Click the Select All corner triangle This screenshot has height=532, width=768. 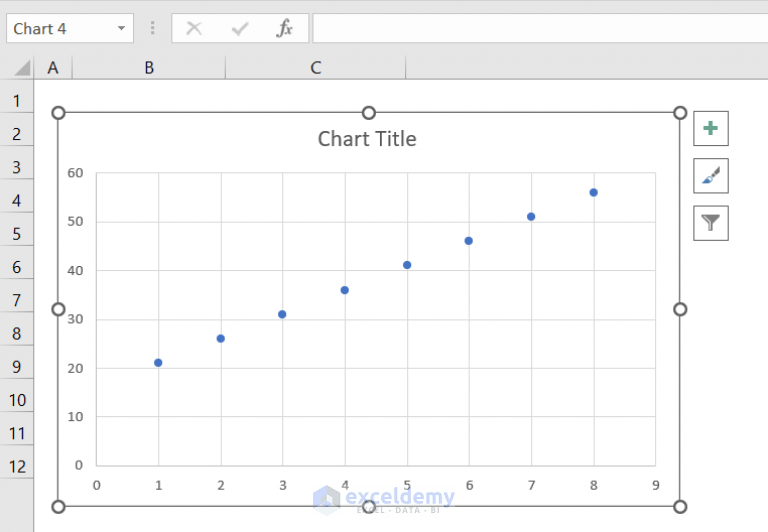click(22, 68)
